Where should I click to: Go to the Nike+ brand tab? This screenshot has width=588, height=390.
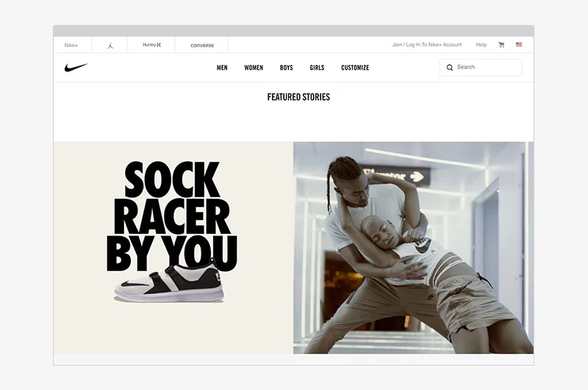(71, 45)
